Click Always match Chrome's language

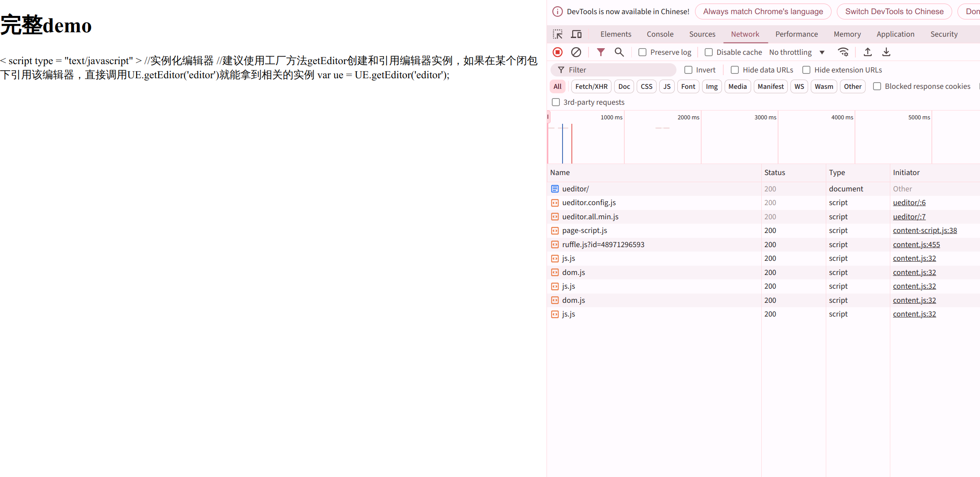763,11
